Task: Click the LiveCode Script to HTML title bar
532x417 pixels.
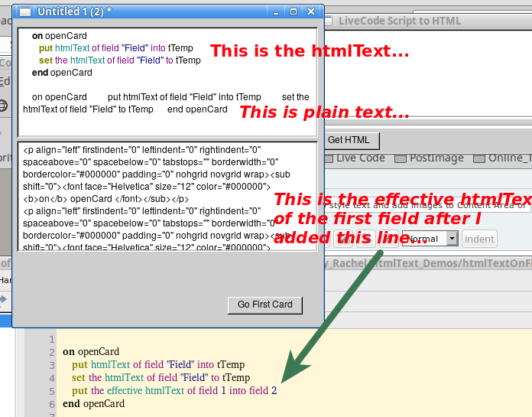Action: click(x=428, y=21)
